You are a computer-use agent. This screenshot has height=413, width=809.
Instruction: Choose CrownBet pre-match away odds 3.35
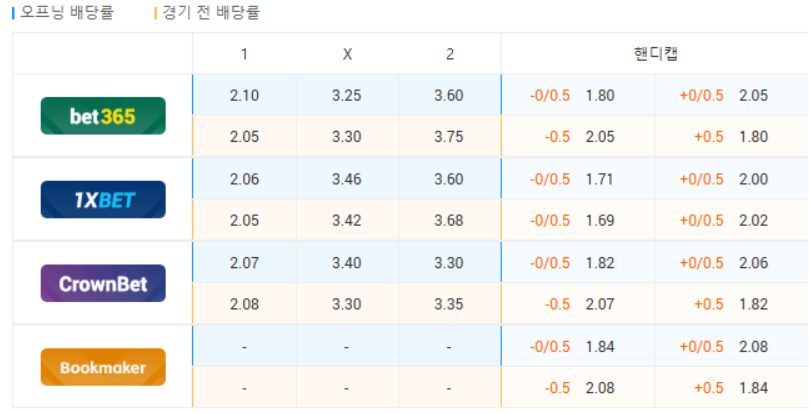449,305
